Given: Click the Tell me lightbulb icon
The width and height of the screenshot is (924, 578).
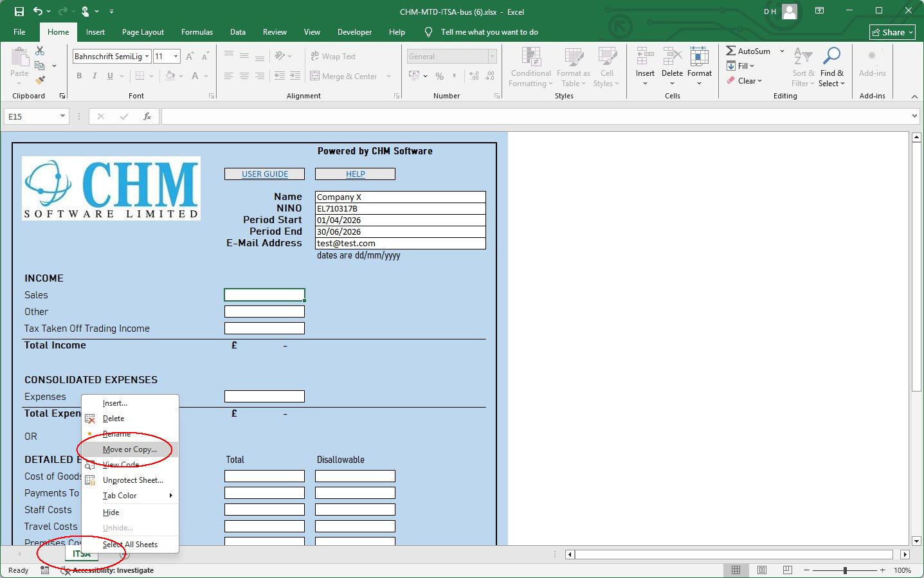Looking at the screenshot, I should pyautogui.click(x=428, y=32).
